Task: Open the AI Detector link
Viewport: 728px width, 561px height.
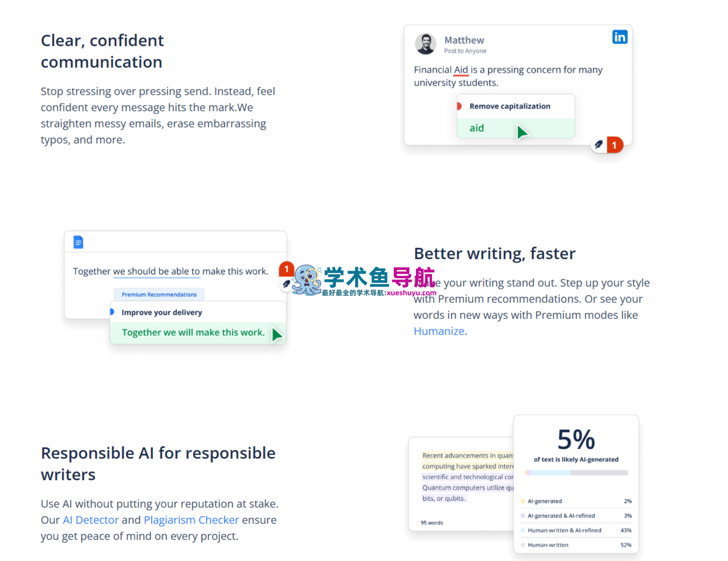Action: click(90, 520)
